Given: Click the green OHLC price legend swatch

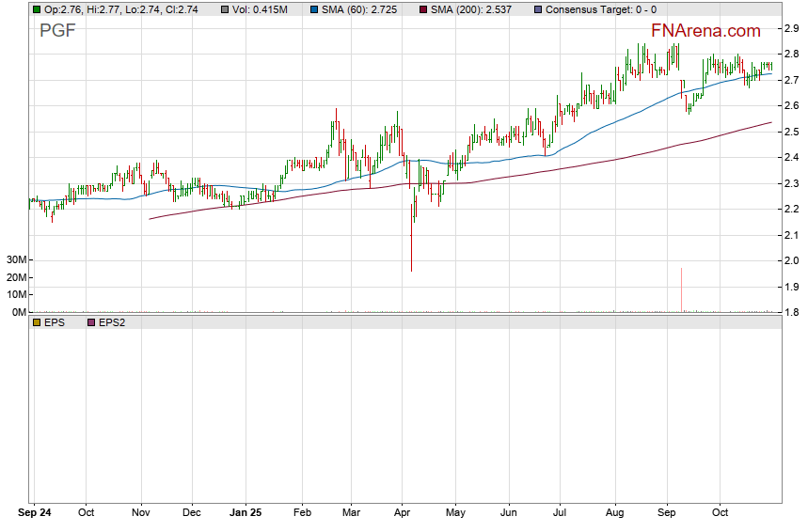Looking at the screenshot, I should click(x=37, y=8).
